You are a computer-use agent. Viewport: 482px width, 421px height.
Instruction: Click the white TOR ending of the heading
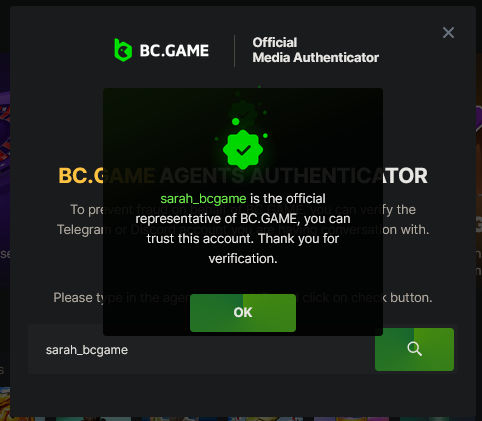(x=405, y=176)
